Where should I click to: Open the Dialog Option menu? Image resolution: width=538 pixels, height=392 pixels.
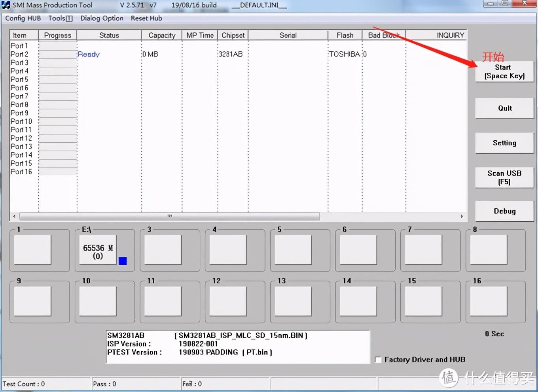(102, 18)
